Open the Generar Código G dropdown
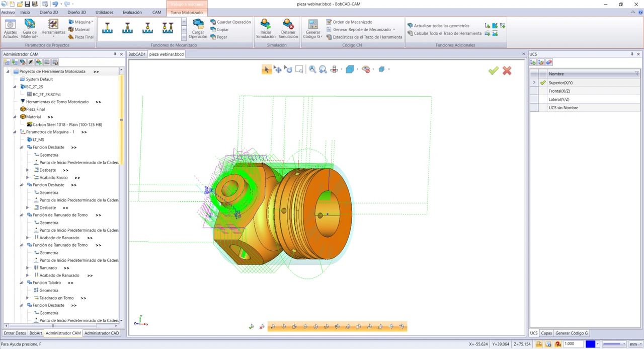Viewport: 644px width, 349px height. click(x=313, y=29)
